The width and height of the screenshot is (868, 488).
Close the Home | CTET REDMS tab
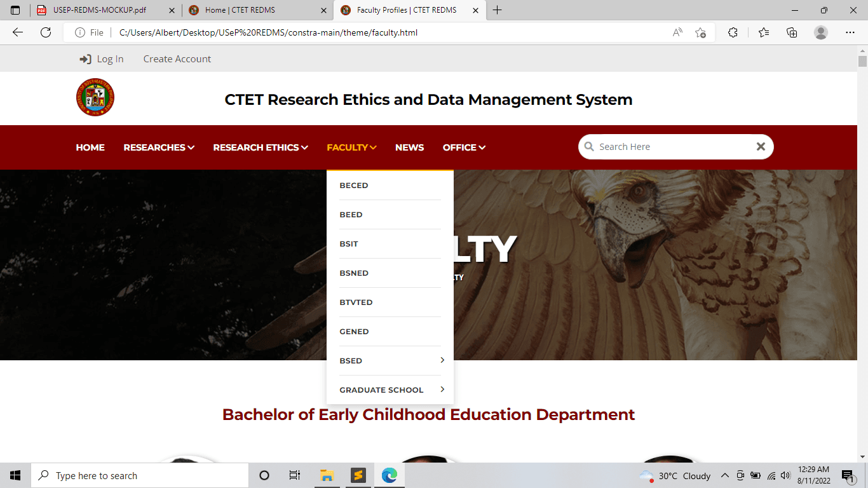click(323, 10)
